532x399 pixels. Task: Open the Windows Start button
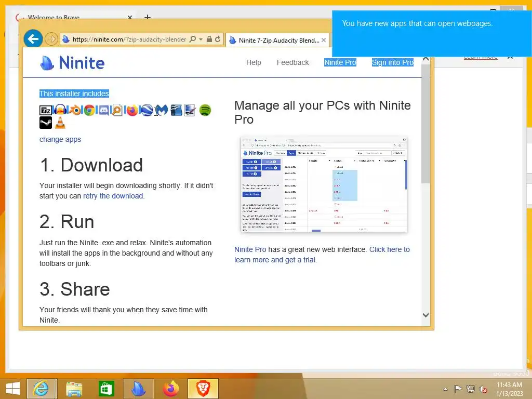pos(12,389)
